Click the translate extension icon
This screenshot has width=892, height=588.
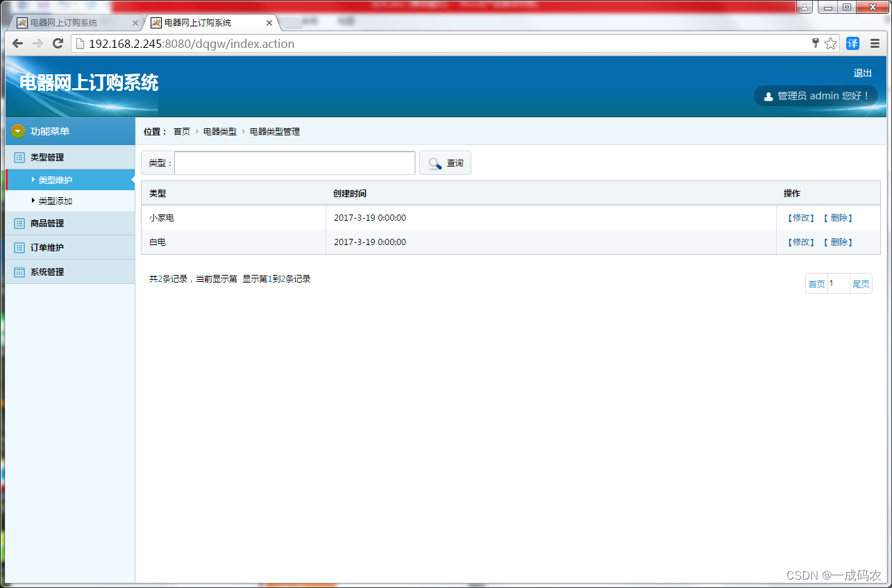coord(852,44)
